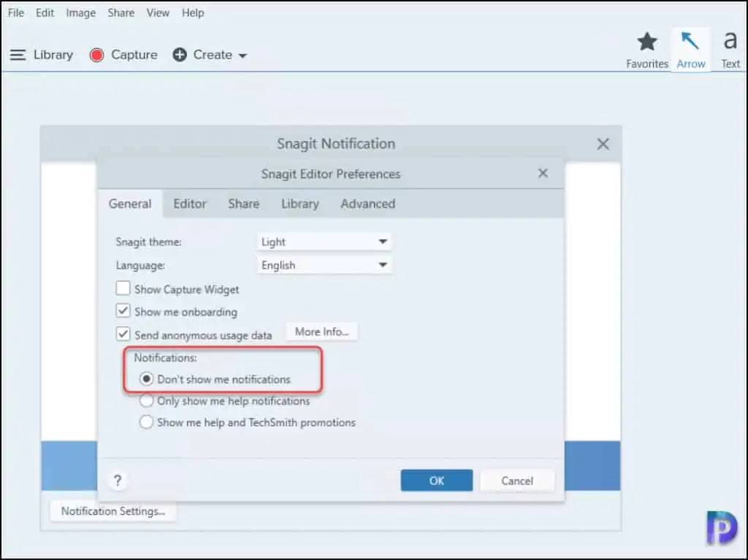Viewport: 748px width, 560px height.
Task: Switch to the Editor tab
Action: coord(189,204)
